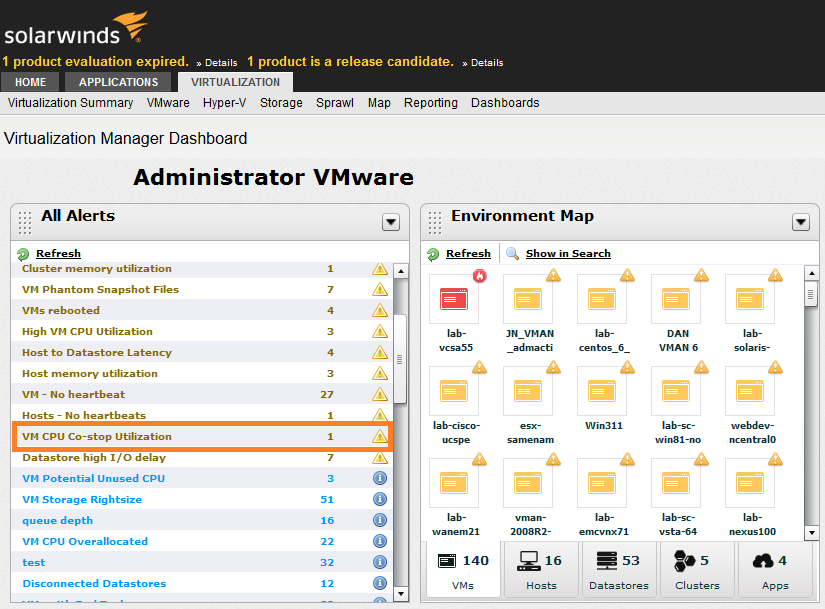The image size is (825, 609).
Task: Click the All Alerts panel drag handle
Action: (x=25, y=223)
